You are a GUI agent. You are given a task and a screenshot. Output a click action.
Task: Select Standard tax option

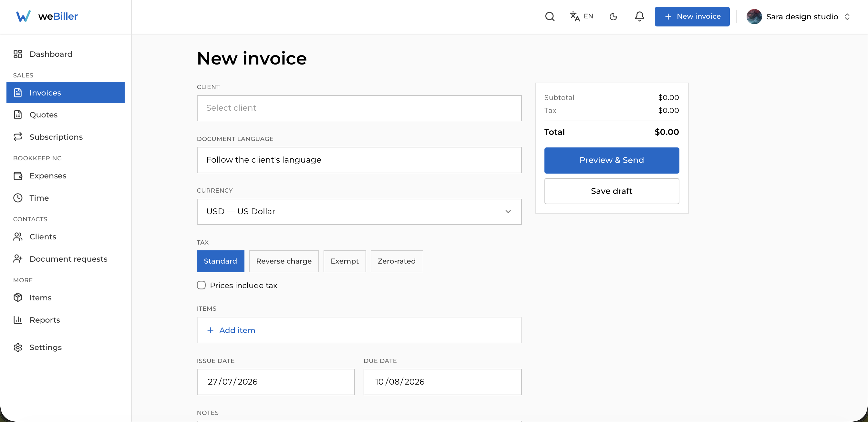(x=220, y=261)
